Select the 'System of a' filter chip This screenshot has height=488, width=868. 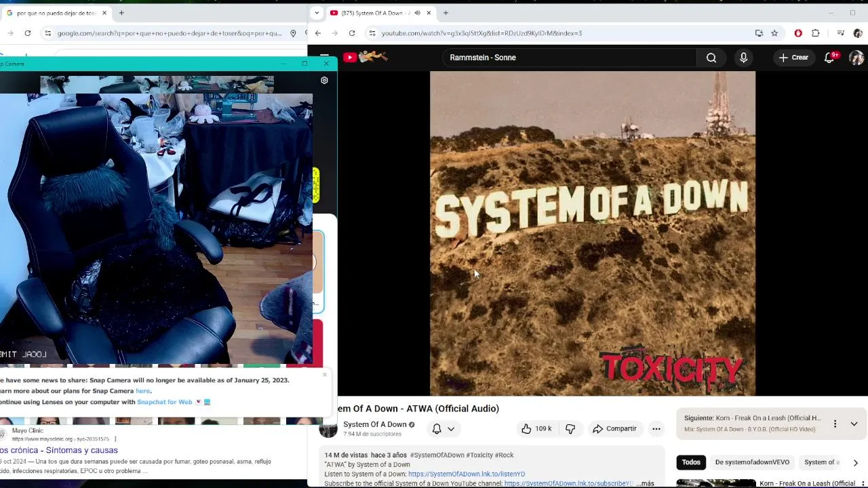coord(821,462)
